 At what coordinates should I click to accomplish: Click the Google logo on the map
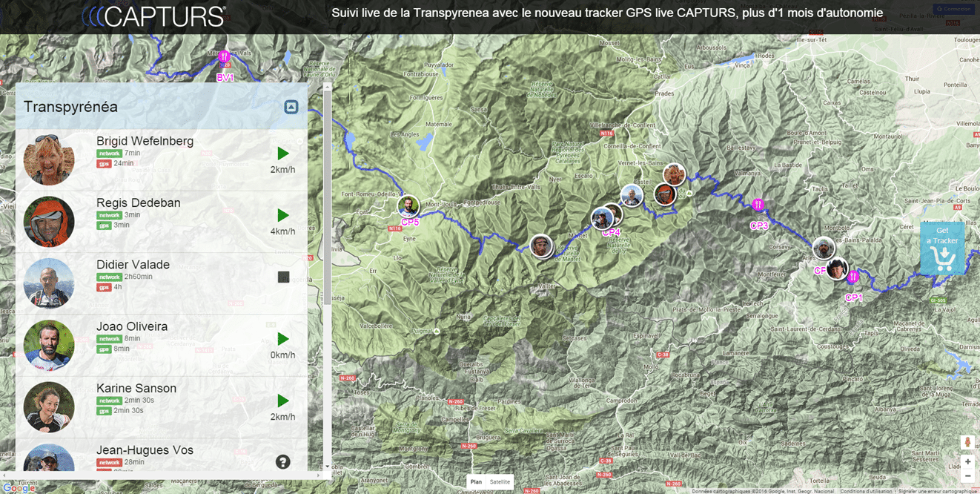point(19,487)
